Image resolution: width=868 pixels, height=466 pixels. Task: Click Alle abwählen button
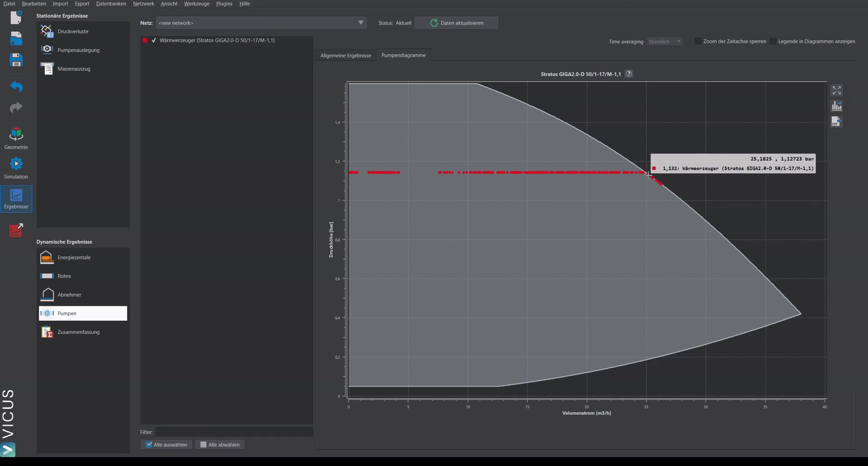pos(220,445)
